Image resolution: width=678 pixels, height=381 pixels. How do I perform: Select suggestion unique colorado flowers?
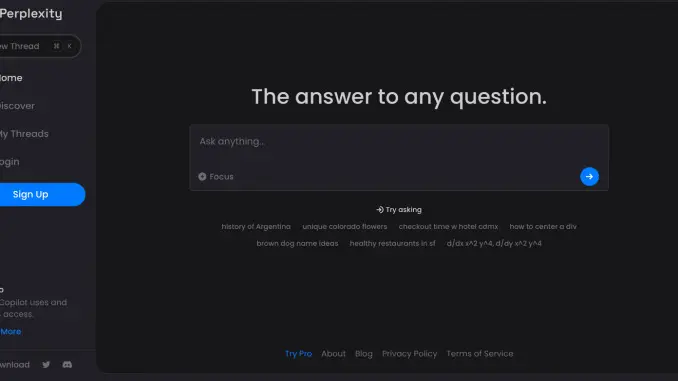click(x=345, y=227)
